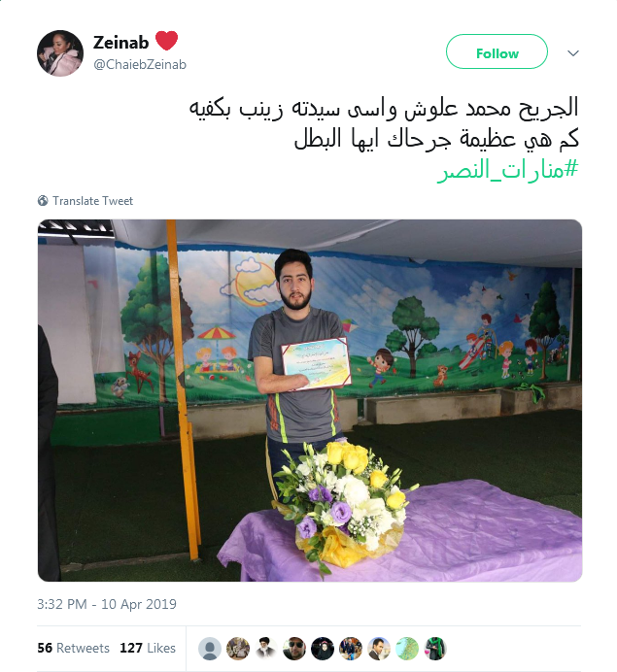The height and width of the screenshot is (672, 617).
Task: Open the sixth liker avatar
Action: tap(351, 648)
